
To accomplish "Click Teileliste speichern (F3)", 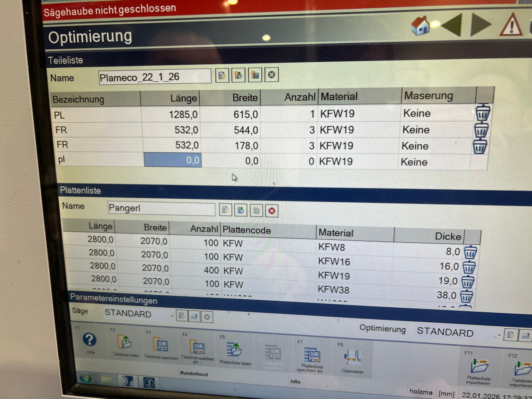I will 160,345.
